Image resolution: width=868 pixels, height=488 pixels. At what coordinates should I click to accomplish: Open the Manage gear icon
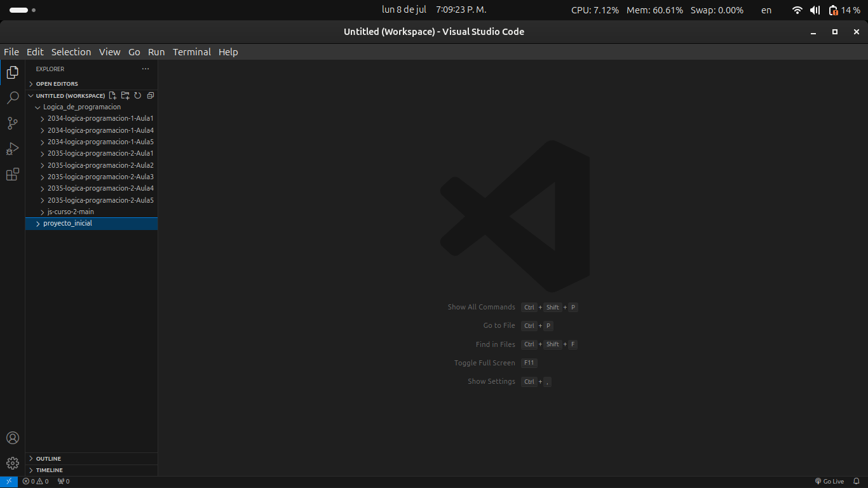pyautogui.click(x=12, y=463)
